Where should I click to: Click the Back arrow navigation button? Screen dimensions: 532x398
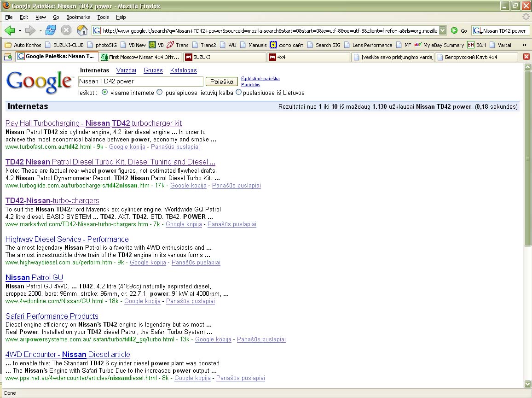click(x=10, y=30)
